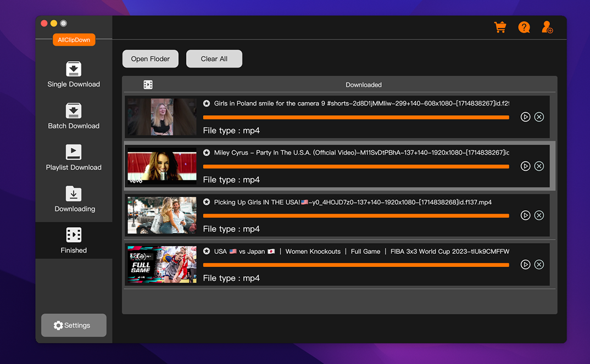Viewport: 590px width, 364px height.
Task: Select the 'Girls in Poland smile for the camera' title
Action: point(361,103)
